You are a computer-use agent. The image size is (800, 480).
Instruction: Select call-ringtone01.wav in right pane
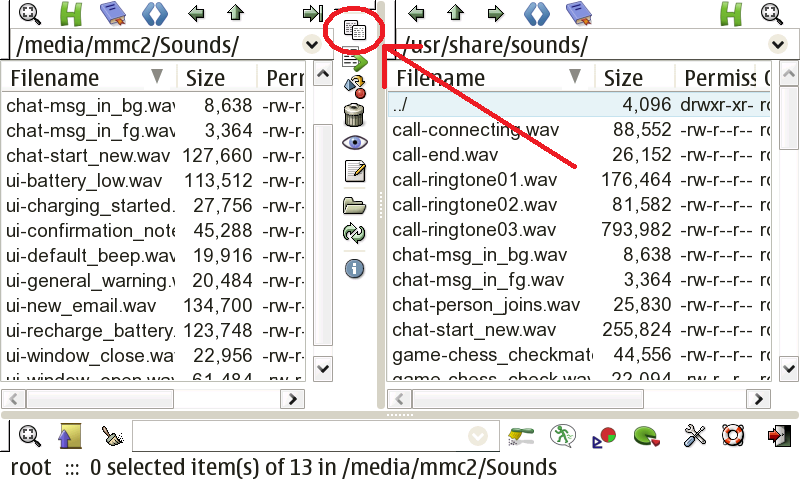click(x=474, y=180)
